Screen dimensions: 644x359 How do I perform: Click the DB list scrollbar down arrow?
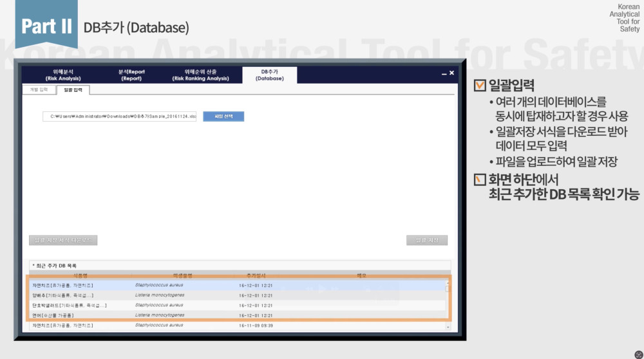[x=448, y=327]
